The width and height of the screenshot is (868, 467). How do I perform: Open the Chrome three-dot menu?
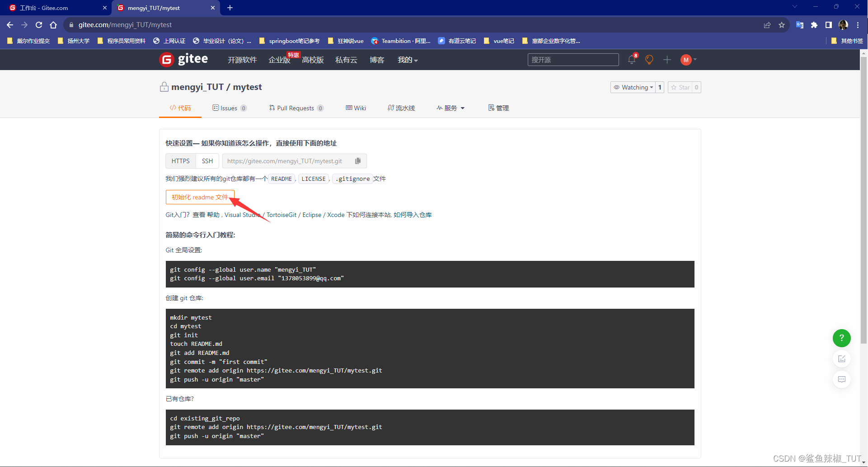858,25
